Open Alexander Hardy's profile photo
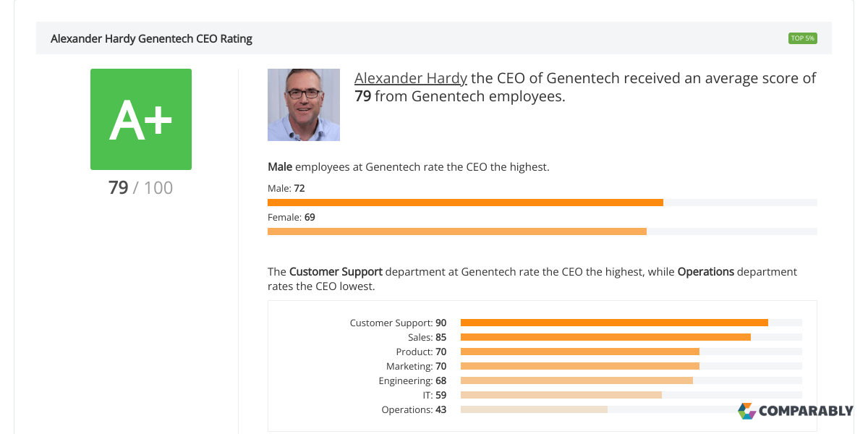Viewport: 868px width, 434px height. pyautogui.click(x=304, y=105)
